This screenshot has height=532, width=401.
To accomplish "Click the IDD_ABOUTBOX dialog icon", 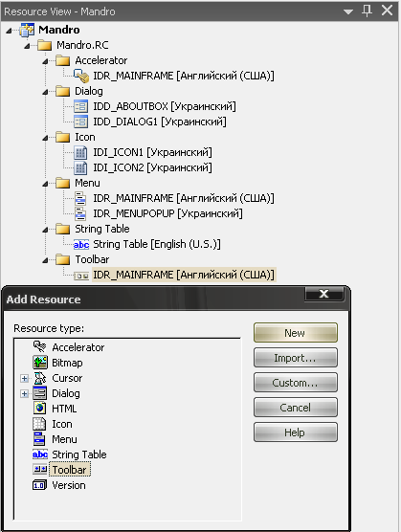I will click(80, 106).
